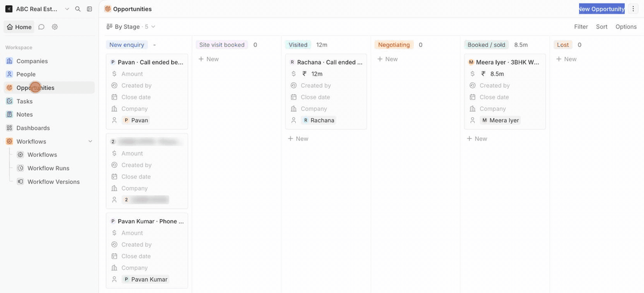The width and height of the screenshot is (644, 293).
Task: Open the view Options button
Action: tap(626, 27)
